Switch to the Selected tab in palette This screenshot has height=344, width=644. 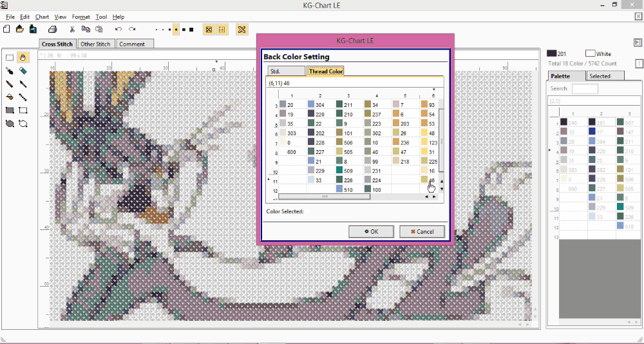pos(605,75)
